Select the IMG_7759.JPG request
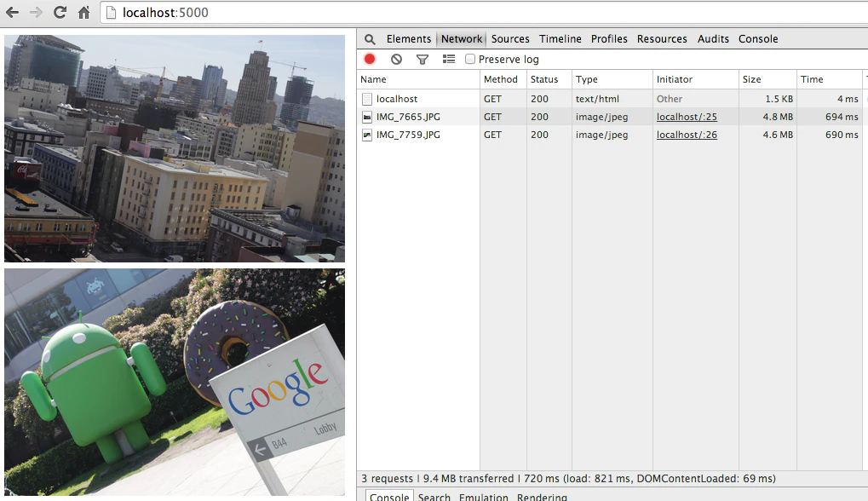868x501 pixels. pos(612,135)
